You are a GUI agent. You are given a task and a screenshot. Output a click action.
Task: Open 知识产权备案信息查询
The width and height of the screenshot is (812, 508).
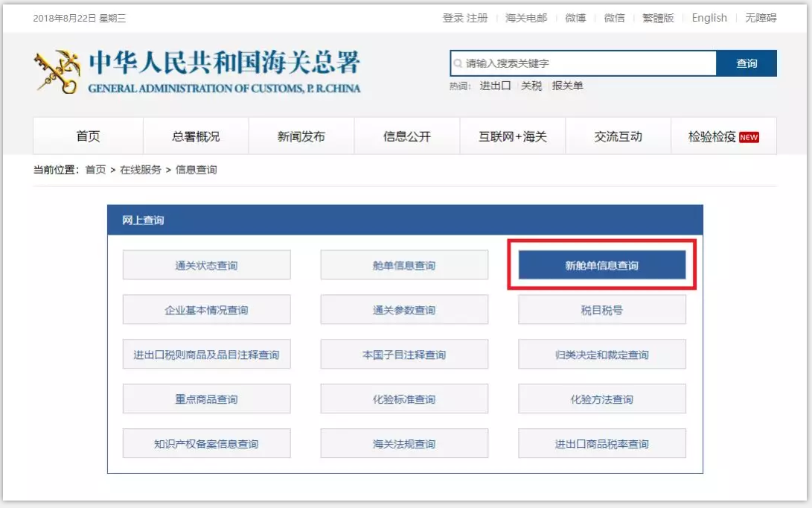click(x=206, y=444)
